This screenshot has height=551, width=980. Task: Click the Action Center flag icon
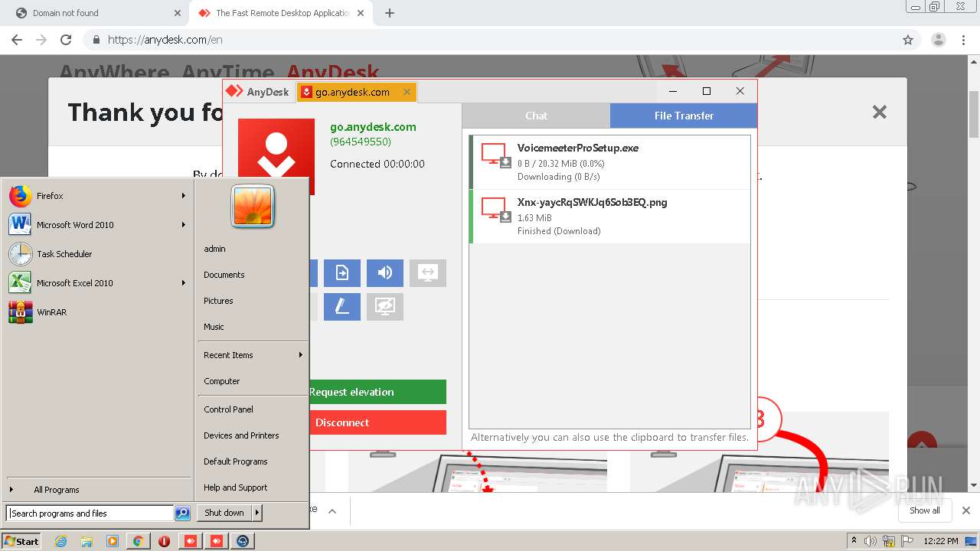click(906, 541)
